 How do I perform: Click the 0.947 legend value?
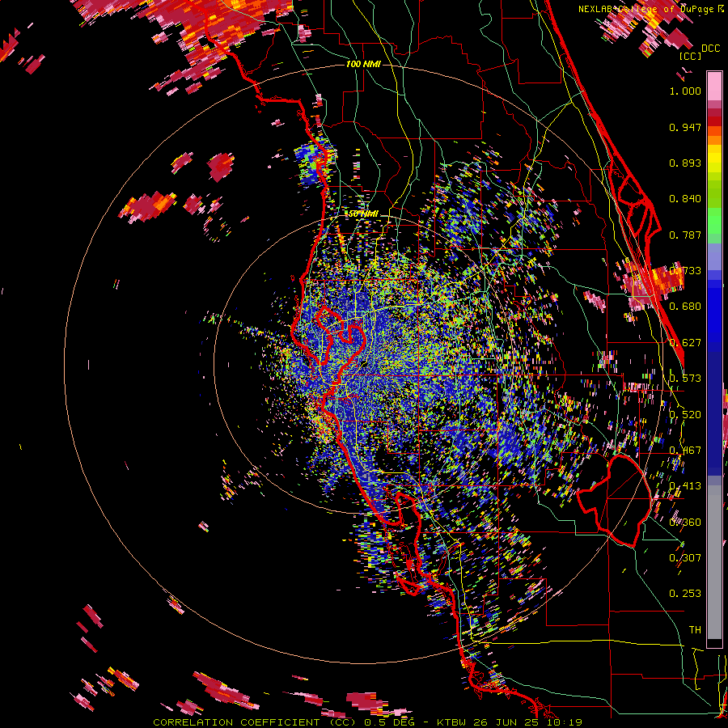coord(685,127)
